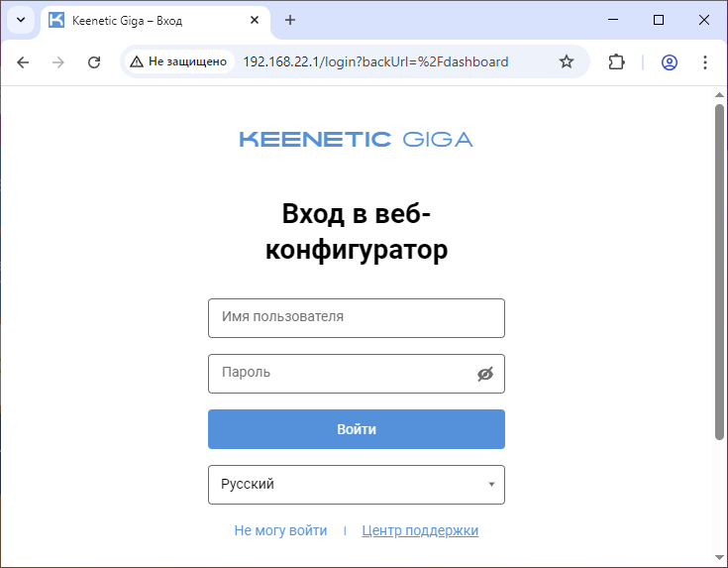
Task: Open a new browser tab
Action: click(x=290, y=20)
